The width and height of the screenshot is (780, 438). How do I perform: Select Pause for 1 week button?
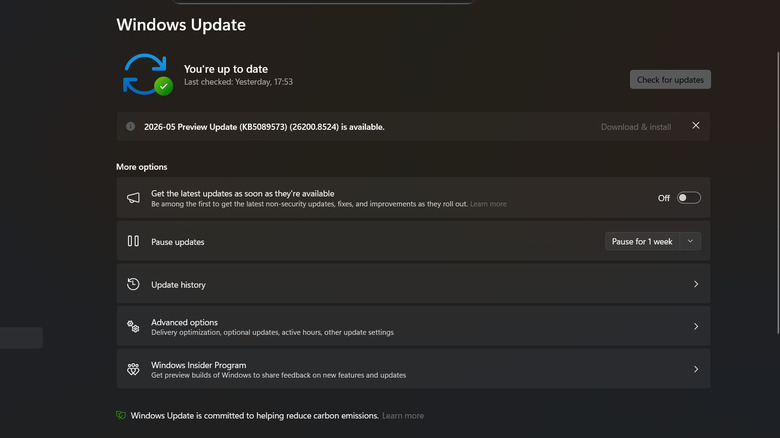tap(642, 241)
